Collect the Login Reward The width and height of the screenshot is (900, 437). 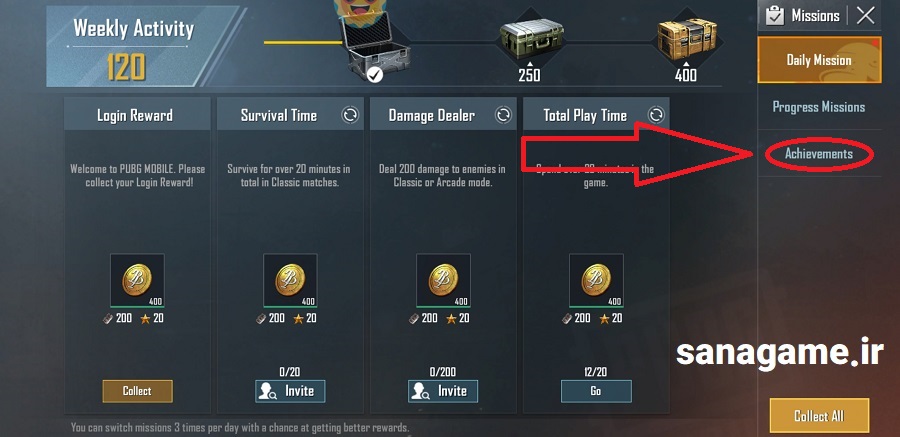point(137,391)
